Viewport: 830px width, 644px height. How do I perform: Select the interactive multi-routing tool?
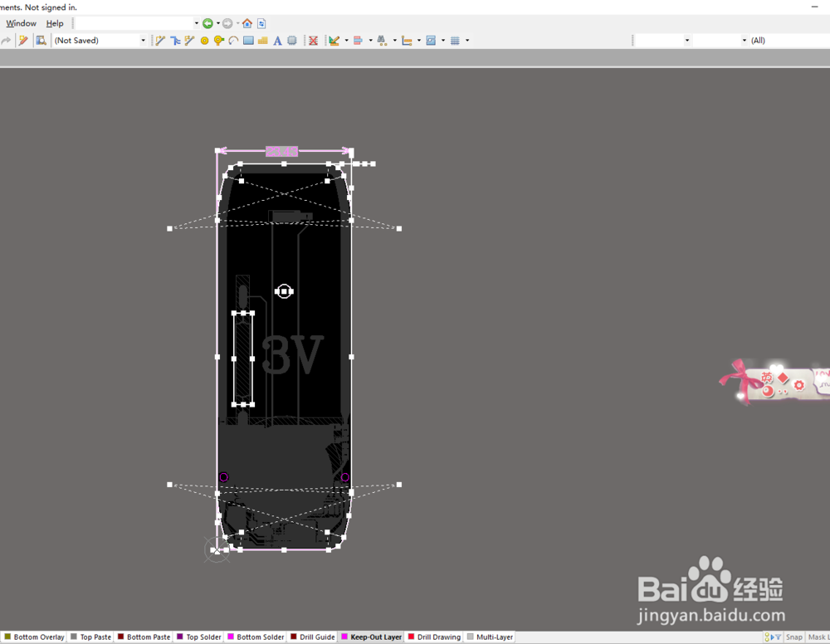[175, 40]
